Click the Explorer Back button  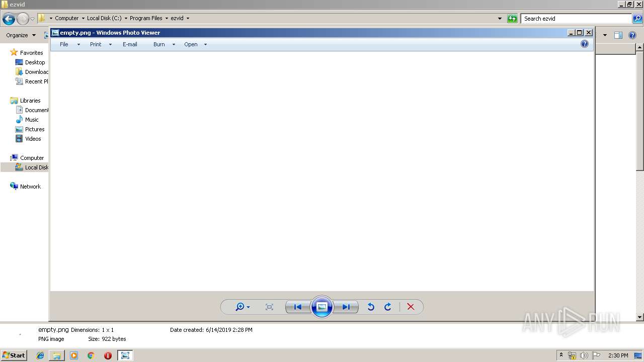click(9, 19)
